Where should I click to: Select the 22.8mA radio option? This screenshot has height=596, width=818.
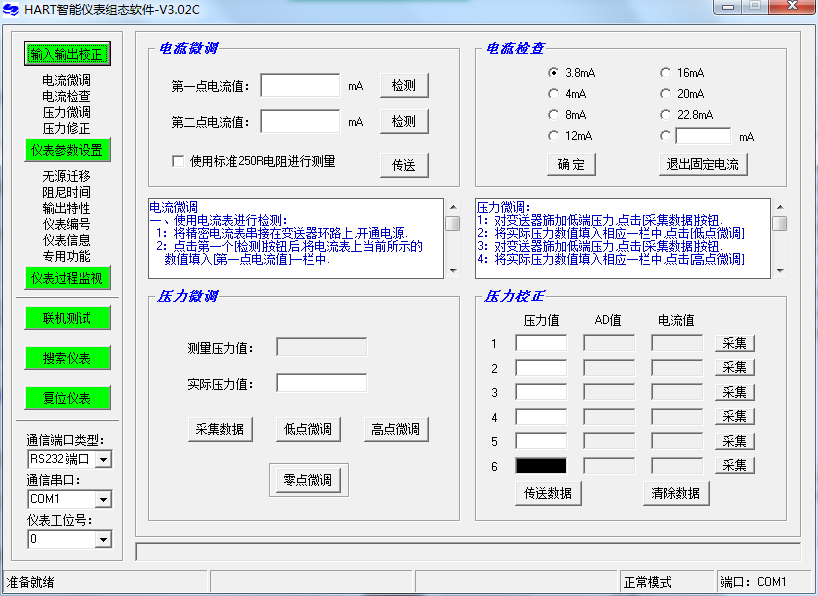pyautogui.click(x=666, y=115)
